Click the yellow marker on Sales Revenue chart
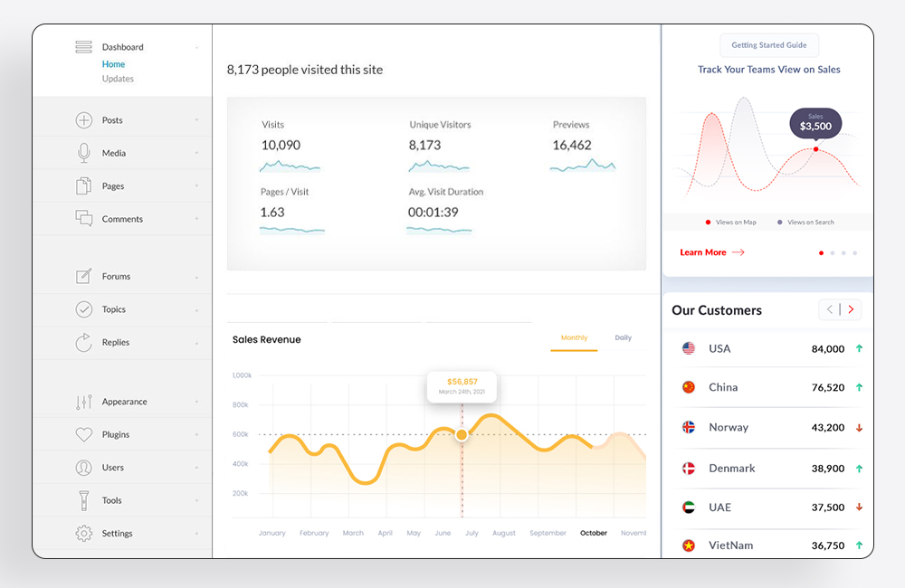Screen dimensions: 905x588 click(462, 435)
